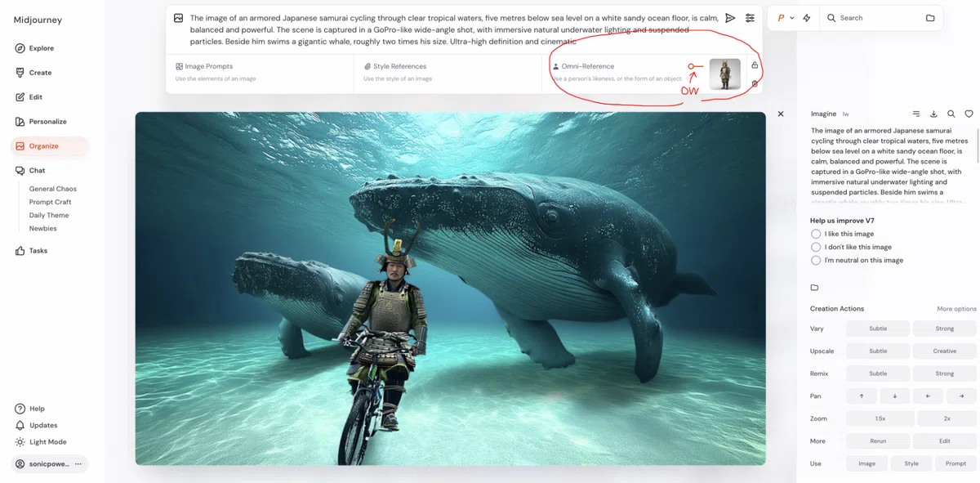Image resolution: width=980 pixels, height=483 pixels.
Task: Open the prompt settings sliders icon
Action: (750, 18)
